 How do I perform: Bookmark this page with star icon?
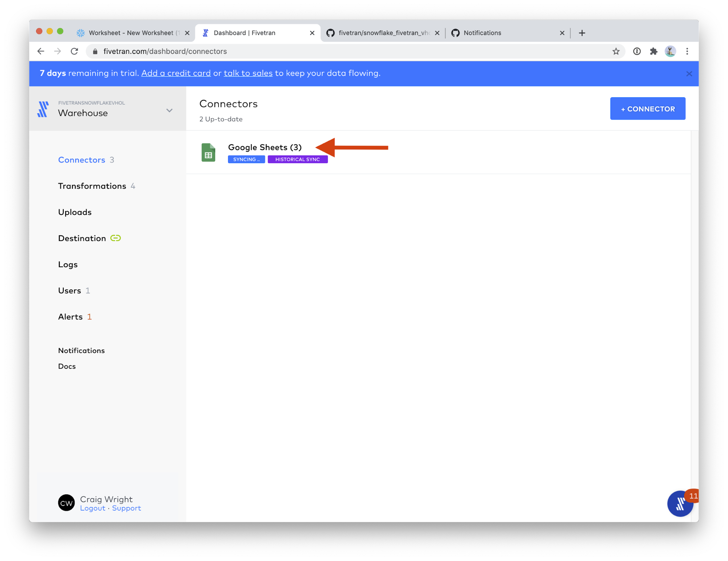615,51
